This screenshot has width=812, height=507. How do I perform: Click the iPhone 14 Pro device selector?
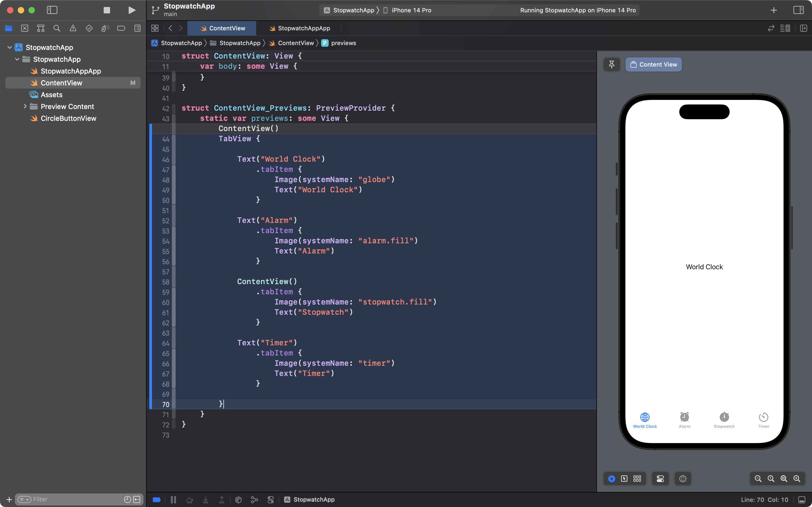point(409,10)
